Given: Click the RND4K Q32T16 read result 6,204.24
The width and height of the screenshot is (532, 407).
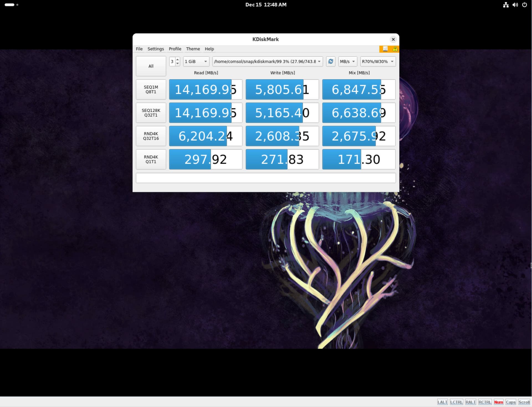Looking at the screenshot, I should coord(206,136).
